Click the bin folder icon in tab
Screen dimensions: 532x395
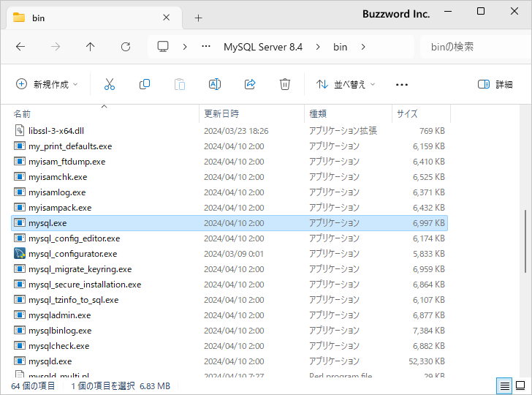click(x=19, y=18)
